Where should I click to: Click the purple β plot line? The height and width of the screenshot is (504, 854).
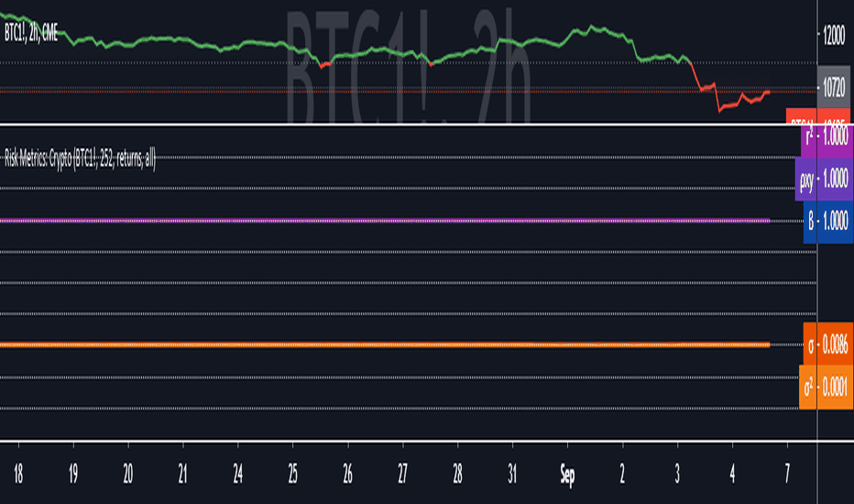pos(385,221)
